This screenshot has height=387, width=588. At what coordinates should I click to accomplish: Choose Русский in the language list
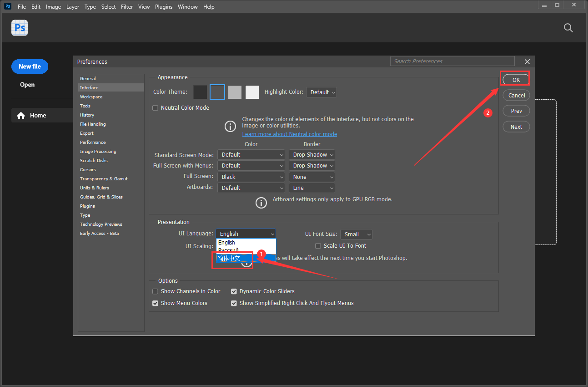click(246, 250)
